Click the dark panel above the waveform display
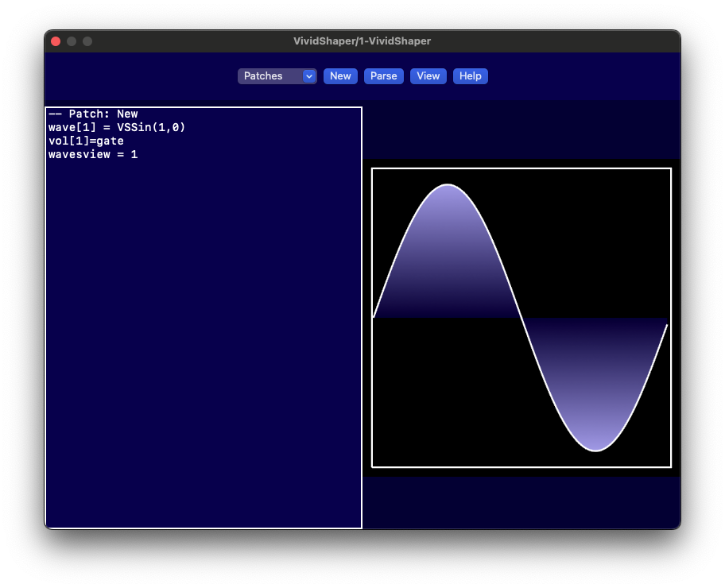Image resolution: width=725 pixels, height=588 pixels. (521, 131)
